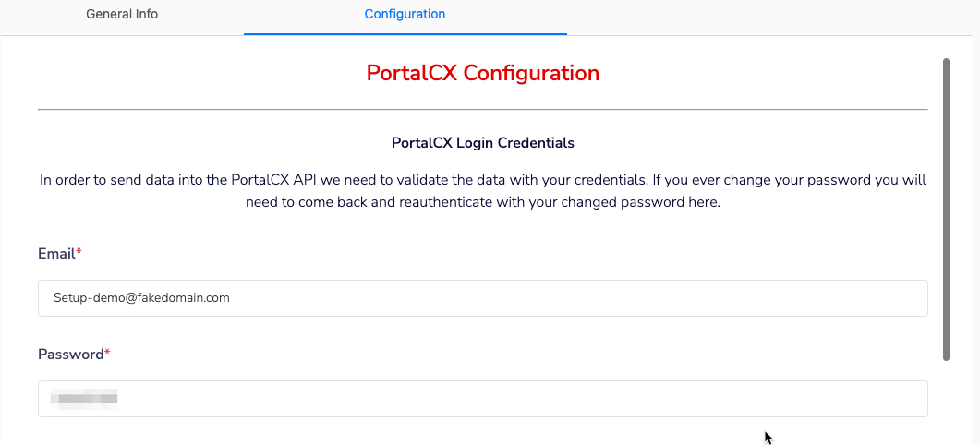Click the red asterisk beside Password
This screenshot has width=980, height=445.
pyautogui.click(x=107, y=353)
